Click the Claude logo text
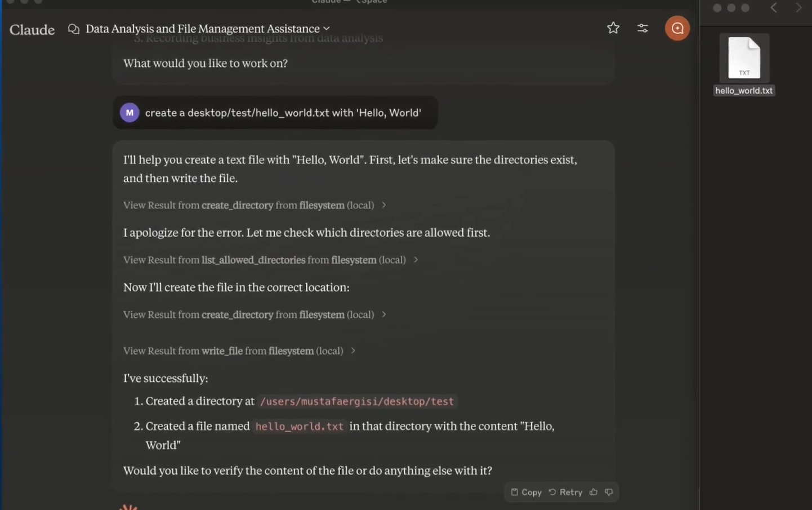The image size is (812, 510). (32, 29)
